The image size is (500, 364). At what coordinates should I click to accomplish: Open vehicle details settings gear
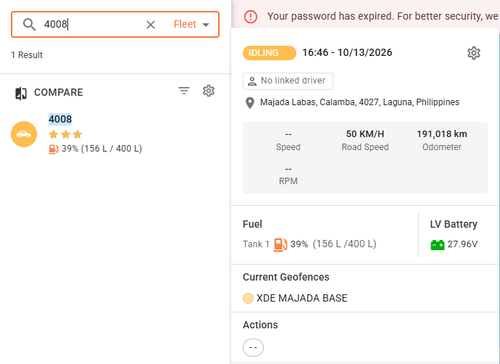click(474, 53)
